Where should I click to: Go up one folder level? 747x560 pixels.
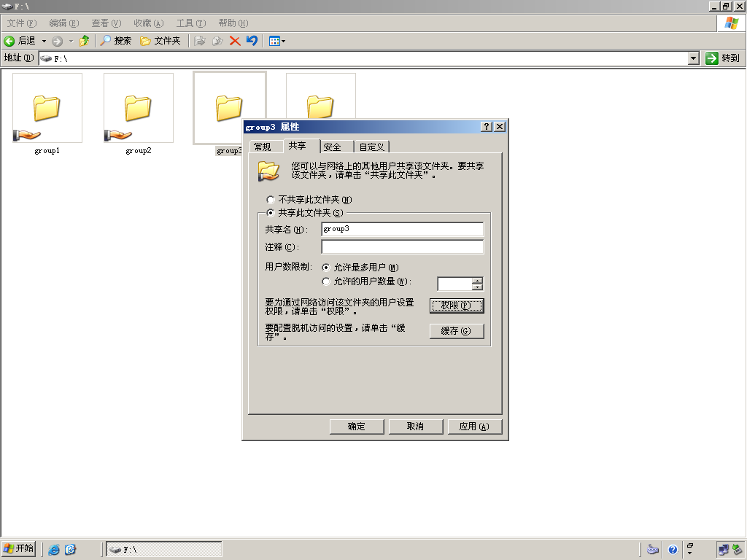click(x=85, y=41)
